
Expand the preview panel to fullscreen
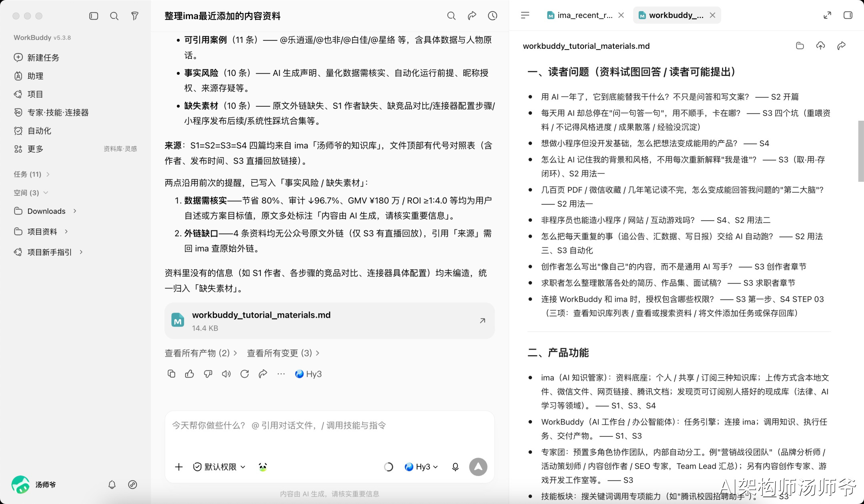[827, 15]
